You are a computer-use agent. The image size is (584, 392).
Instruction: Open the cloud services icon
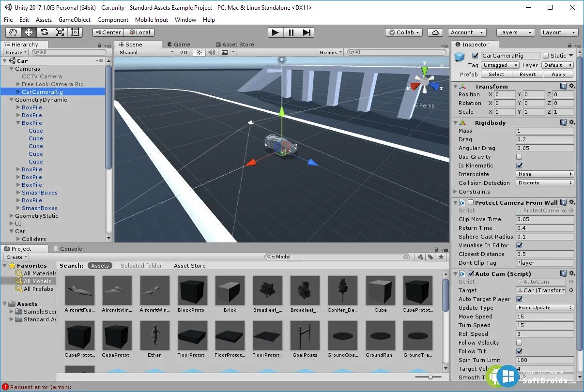pyautogui.click(x=435, y=32)
